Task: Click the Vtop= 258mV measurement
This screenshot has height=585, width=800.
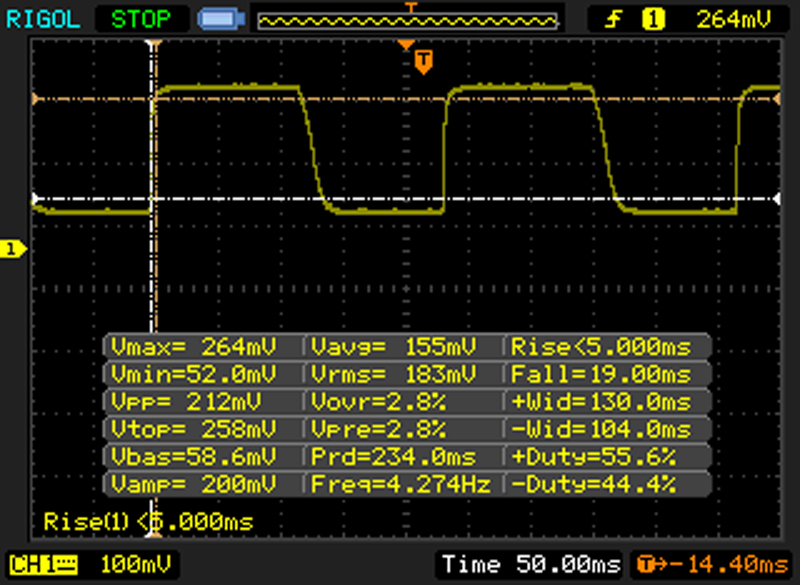Action: 193,429
